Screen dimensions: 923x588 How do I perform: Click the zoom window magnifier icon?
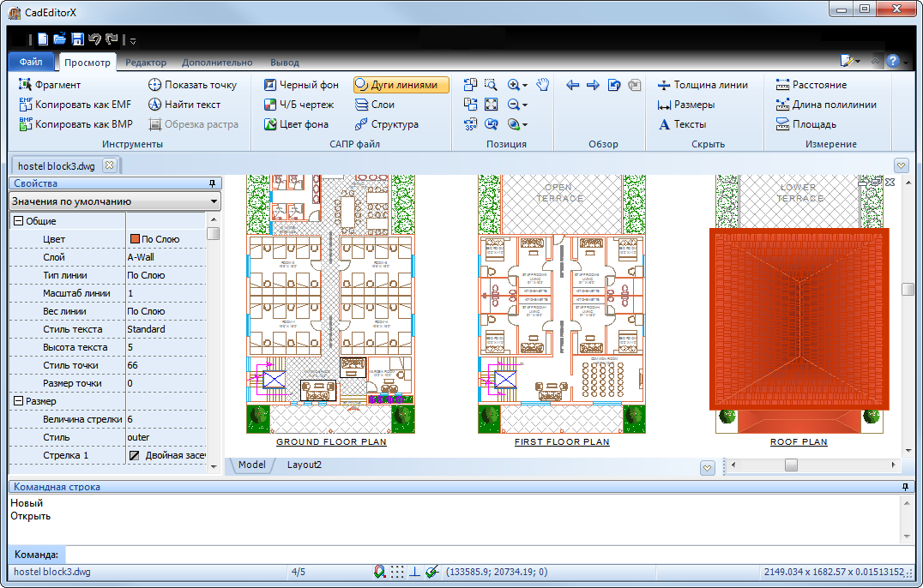point(491,85)
